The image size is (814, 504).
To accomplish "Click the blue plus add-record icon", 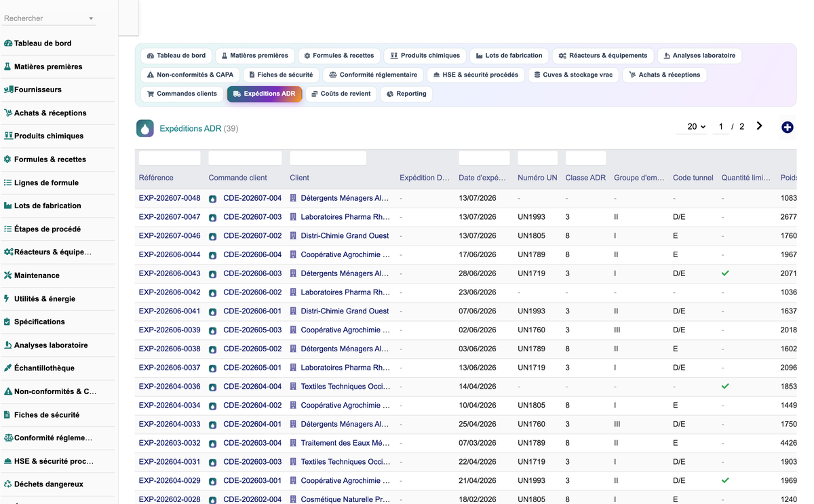I will (x=787, y=127).
